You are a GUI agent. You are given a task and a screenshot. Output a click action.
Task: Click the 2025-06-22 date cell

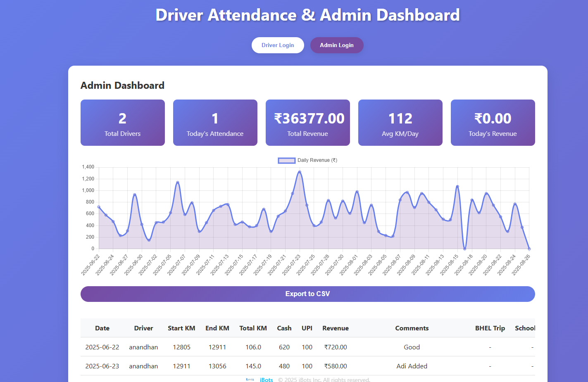[x=102, y=347]
